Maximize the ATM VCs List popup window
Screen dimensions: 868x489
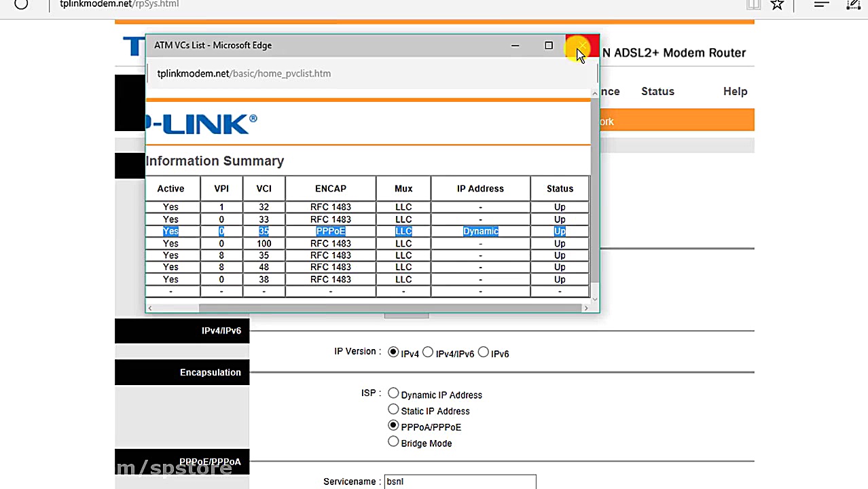(x=549, y=46)
